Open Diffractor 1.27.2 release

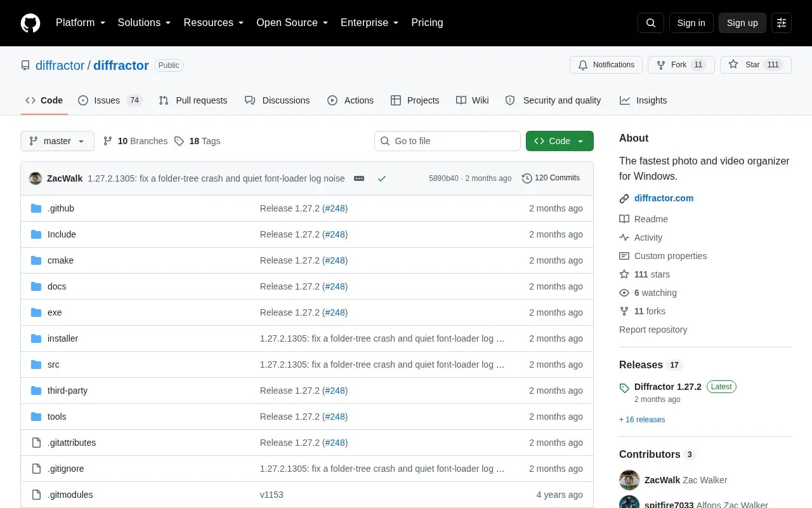667,387
